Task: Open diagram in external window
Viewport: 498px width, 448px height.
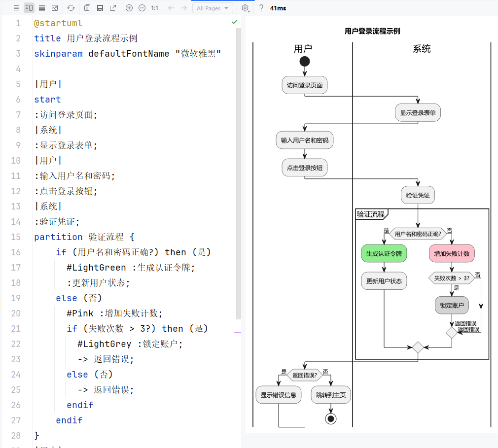Action: click(x=113, y=8)
